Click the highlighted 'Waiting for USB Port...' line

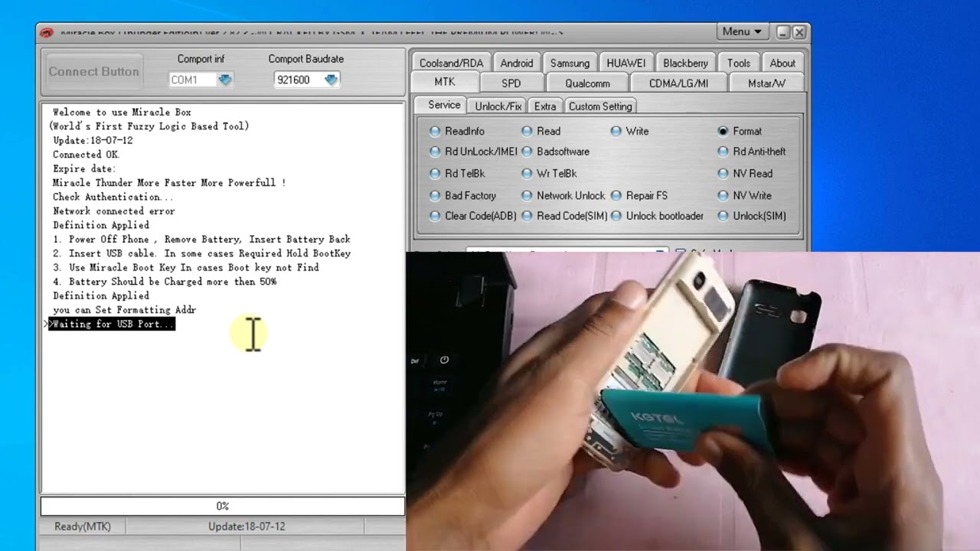click(x=112, y=324)
